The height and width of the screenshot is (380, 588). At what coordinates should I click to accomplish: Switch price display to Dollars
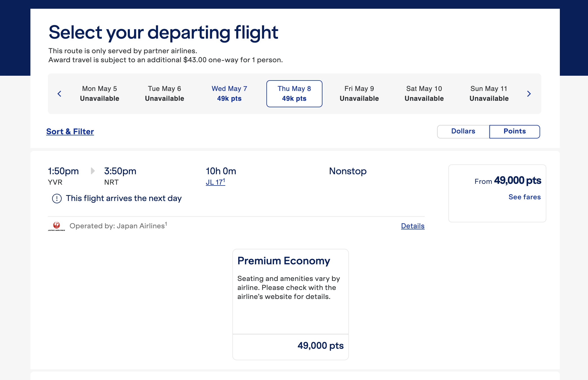pyautogui.click(x=463, y=131)
